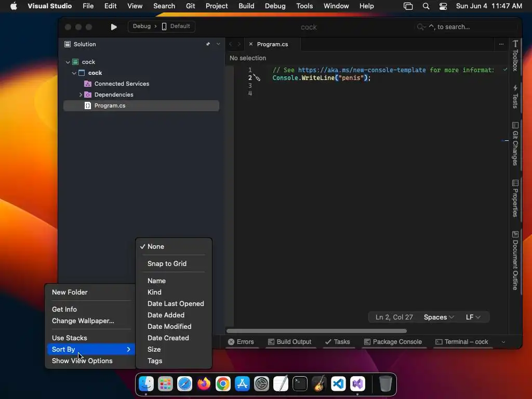Open the Git menu in the menu bar

[190, 6]
